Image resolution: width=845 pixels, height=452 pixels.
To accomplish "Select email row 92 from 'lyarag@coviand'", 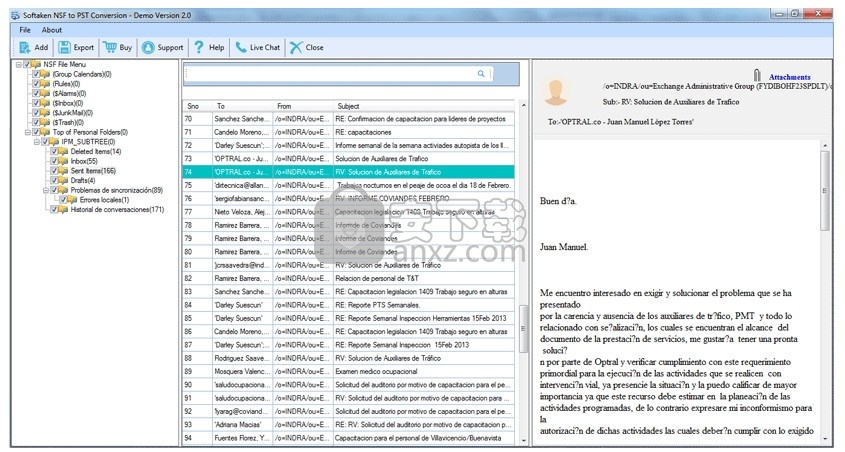I will tap(349, 411).
